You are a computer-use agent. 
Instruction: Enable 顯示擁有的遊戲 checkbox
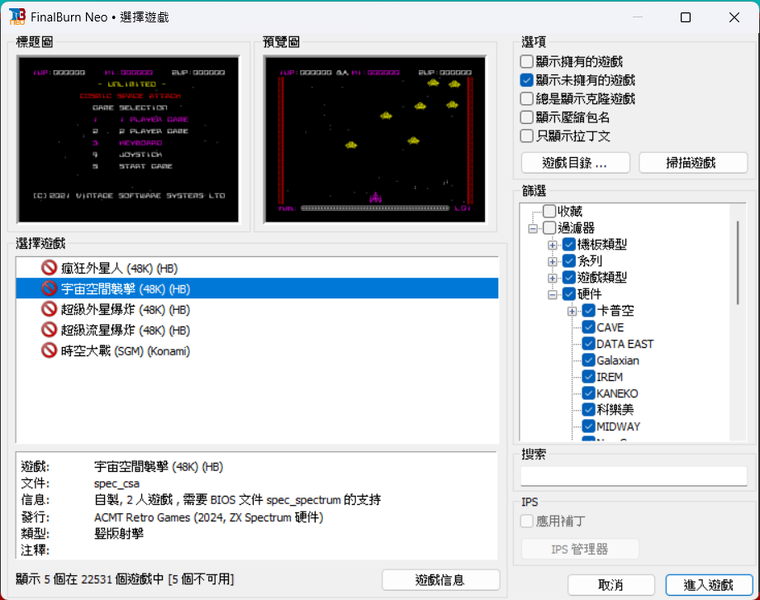526,62
